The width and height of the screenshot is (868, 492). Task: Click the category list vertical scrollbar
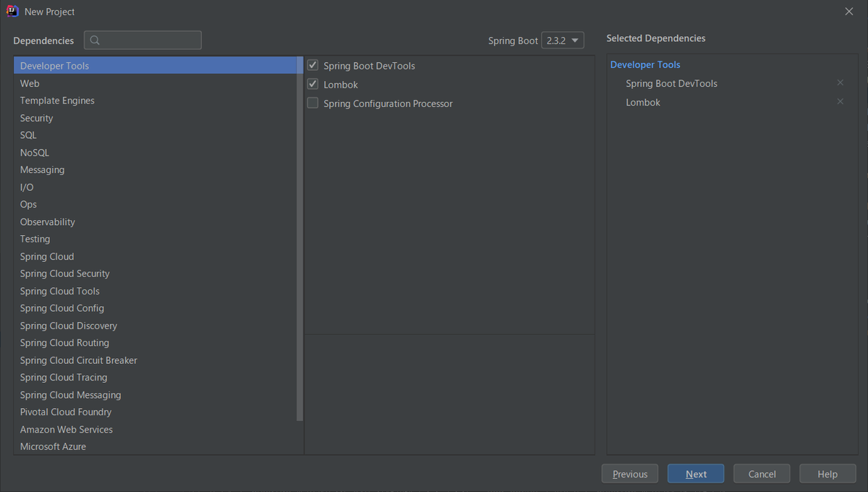coord(299,239)
